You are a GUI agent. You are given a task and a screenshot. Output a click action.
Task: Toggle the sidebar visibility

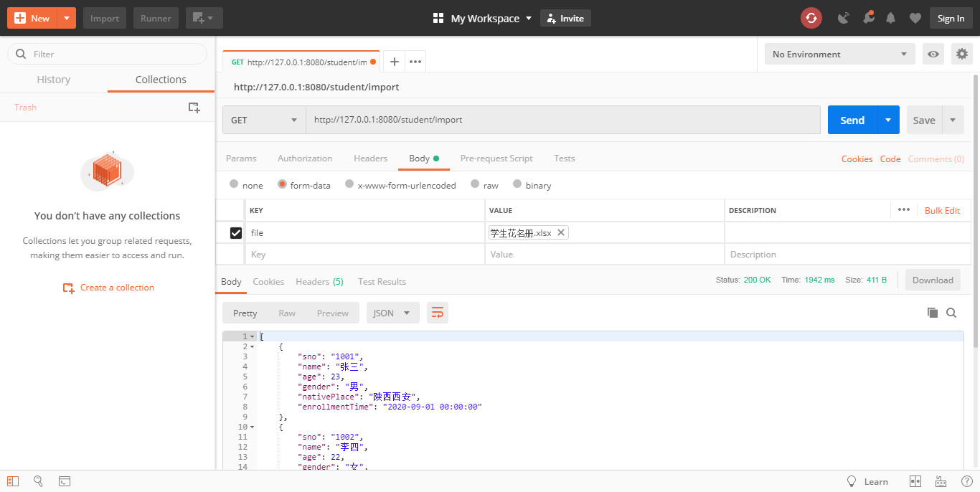pos(13,481)
